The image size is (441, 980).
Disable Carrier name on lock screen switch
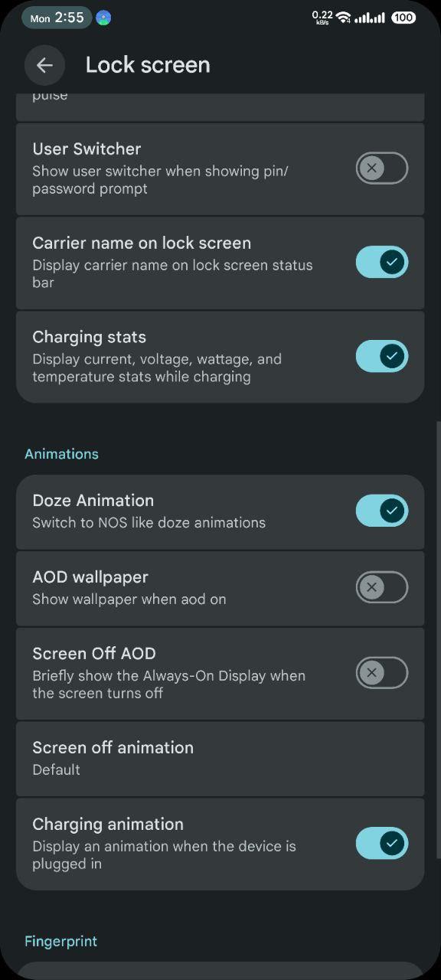point(382,262)
